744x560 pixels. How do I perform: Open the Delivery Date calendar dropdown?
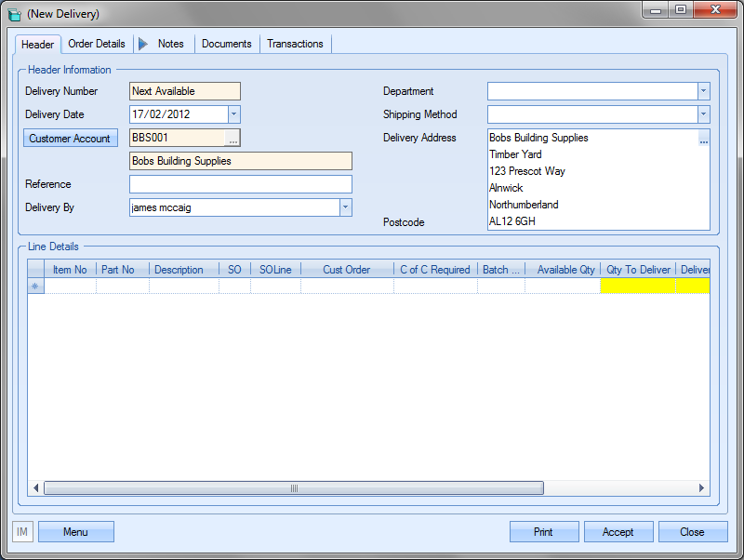tap(233, 114)
